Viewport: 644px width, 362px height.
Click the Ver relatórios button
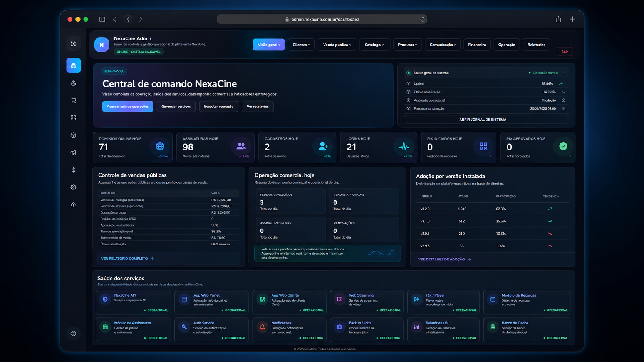click(258, 106)
